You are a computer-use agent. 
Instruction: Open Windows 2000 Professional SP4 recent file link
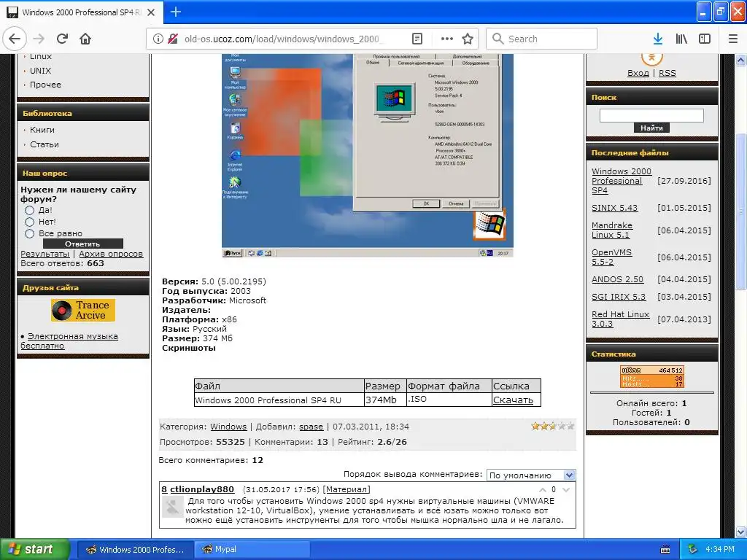point(622,181)
